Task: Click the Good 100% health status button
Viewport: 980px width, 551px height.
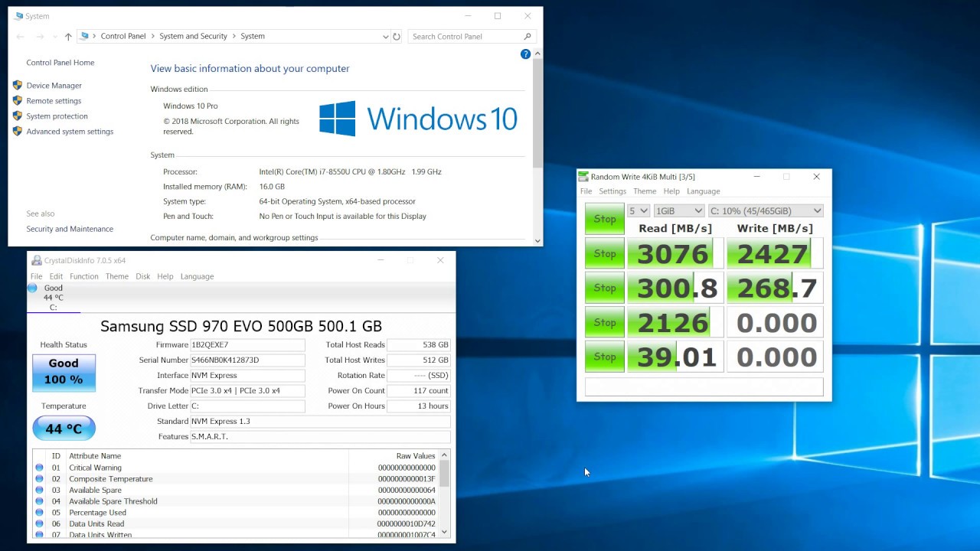Action: tap(64, 372)
